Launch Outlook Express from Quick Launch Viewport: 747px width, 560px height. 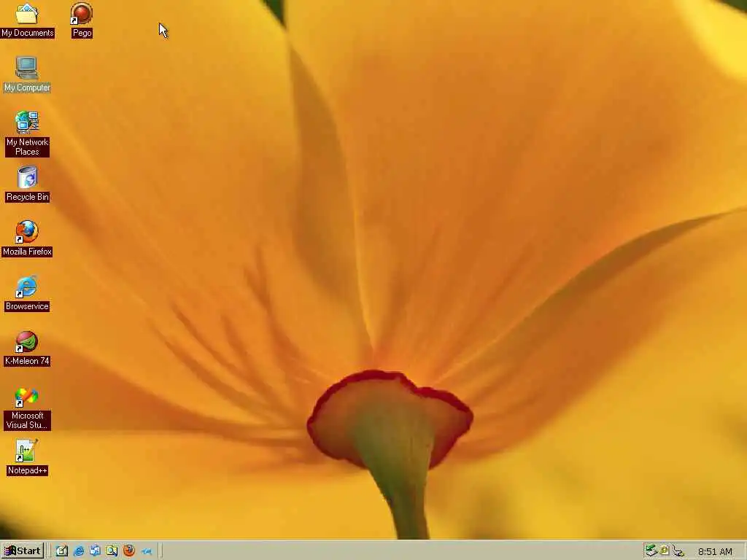[96, 551]
